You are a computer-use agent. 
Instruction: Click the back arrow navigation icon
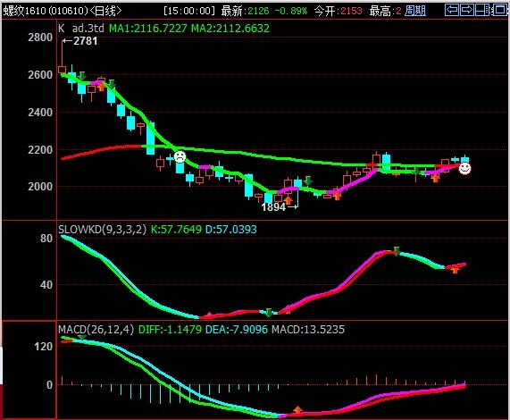pyautogui.click(x=452, y=11)
